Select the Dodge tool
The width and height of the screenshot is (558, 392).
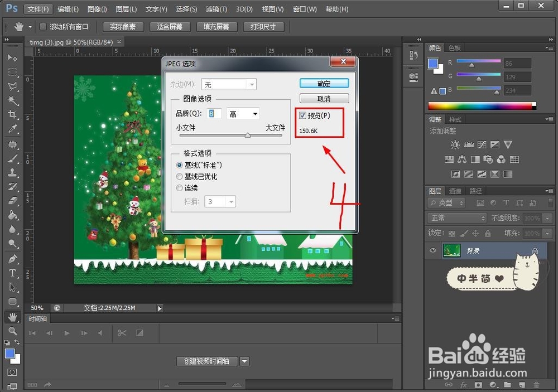(x=12, y=244)
